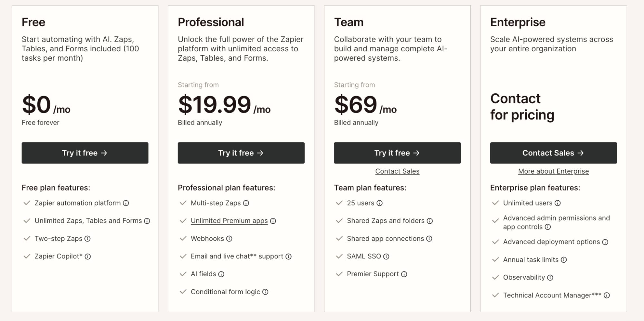Click Contact Sales on the Enterprise card
The image size is (644, 321).
coord(553,153)
